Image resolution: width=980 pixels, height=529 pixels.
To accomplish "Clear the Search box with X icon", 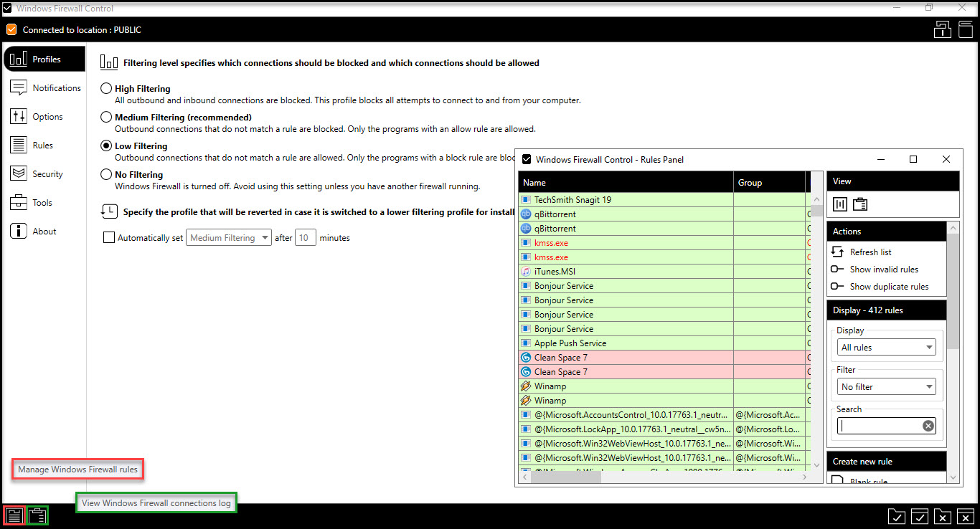I will point(928,426).
